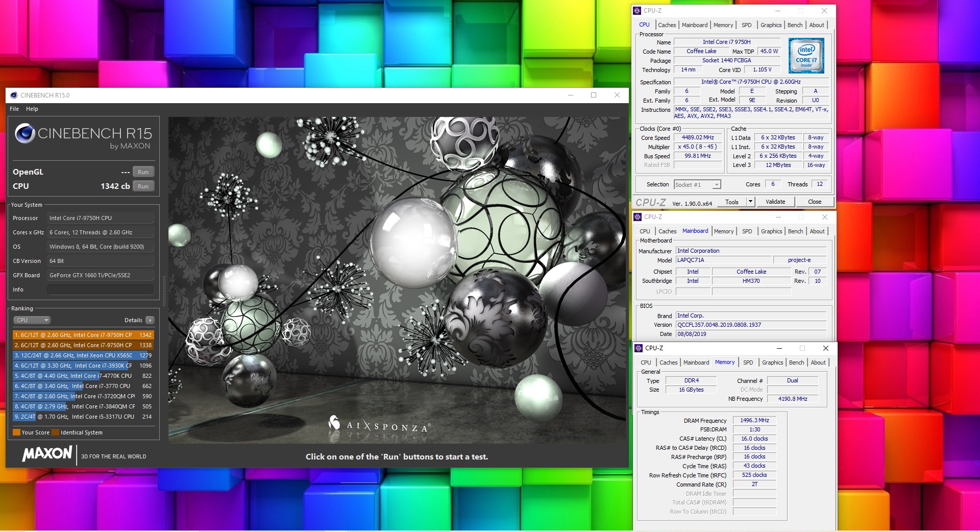The width and height of the screenshot is (980, 532).
Task: Click the CPU-Z icon in the top CPU-Z window title bar
Action: [637, 11]
